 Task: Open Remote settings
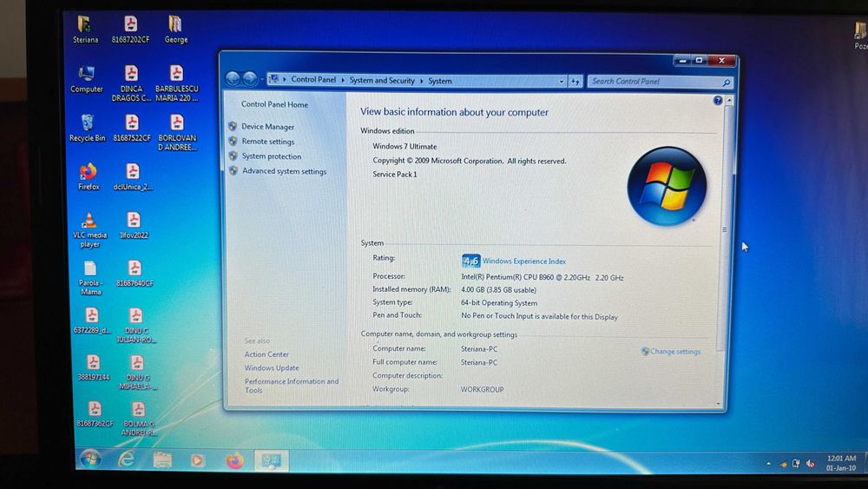[268, 142]
